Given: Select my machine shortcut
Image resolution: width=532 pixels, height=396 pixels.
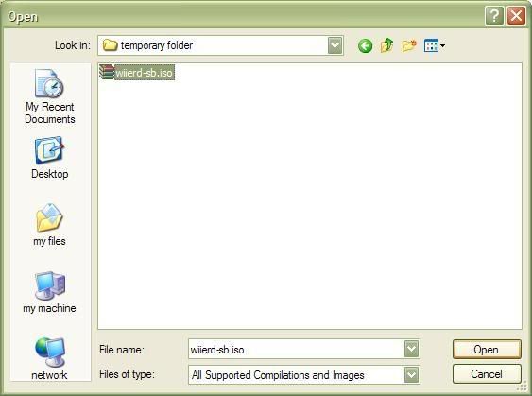Looking at the screenshot, I should [x=49, y=292].
